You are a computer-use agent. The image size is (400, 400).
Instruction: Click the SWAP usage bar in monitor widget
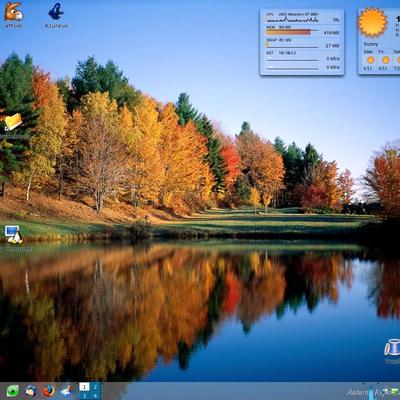coord(292,45)
